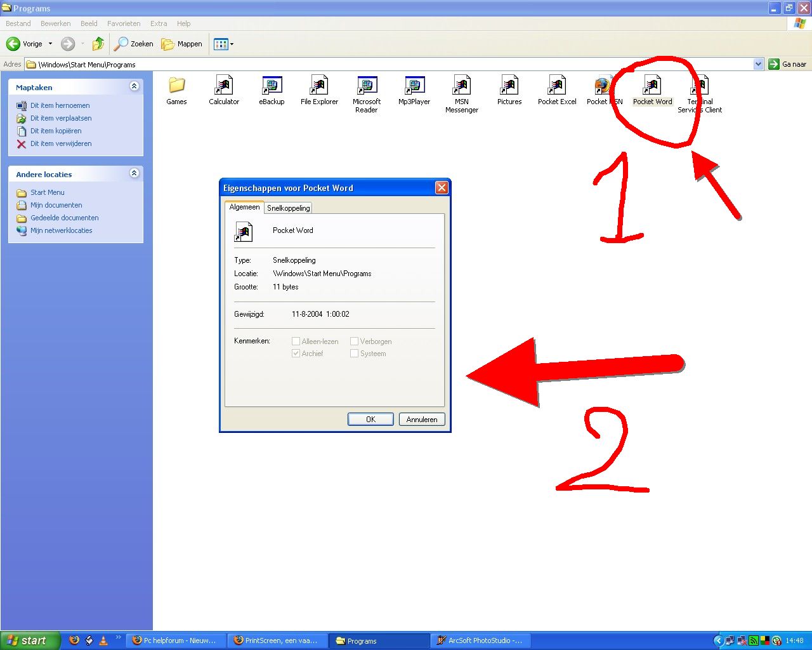Expand the quick launch overflow chevron
The image size is (812, 650).
(118, 637)
